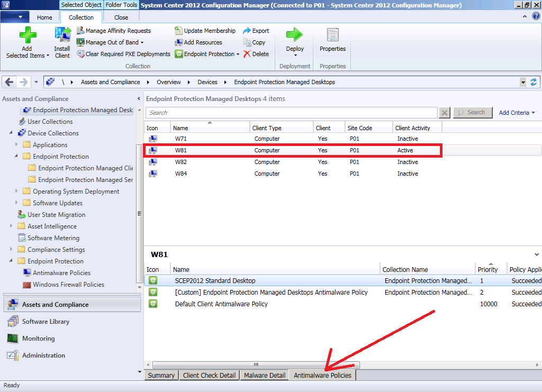Select Manage Affinity Requests
542x392 pixels.
[114, 31]
